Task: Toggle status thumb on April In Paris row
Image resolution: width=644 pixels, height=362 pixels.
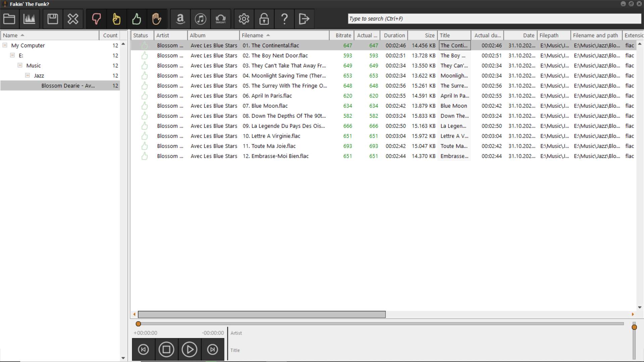Action: [x=145, y=96]
